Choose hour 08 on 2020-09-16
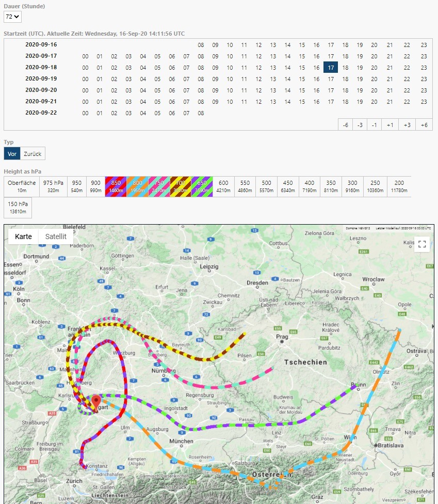The height and width of the screenshot is (504, 438). [x=201, y=44]
